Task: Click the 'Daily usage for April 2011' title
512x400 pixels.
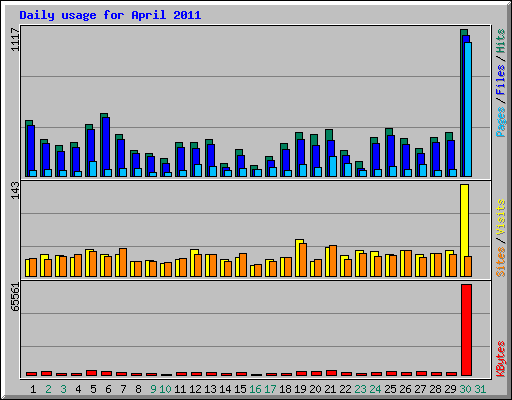Action: point(110,15)
